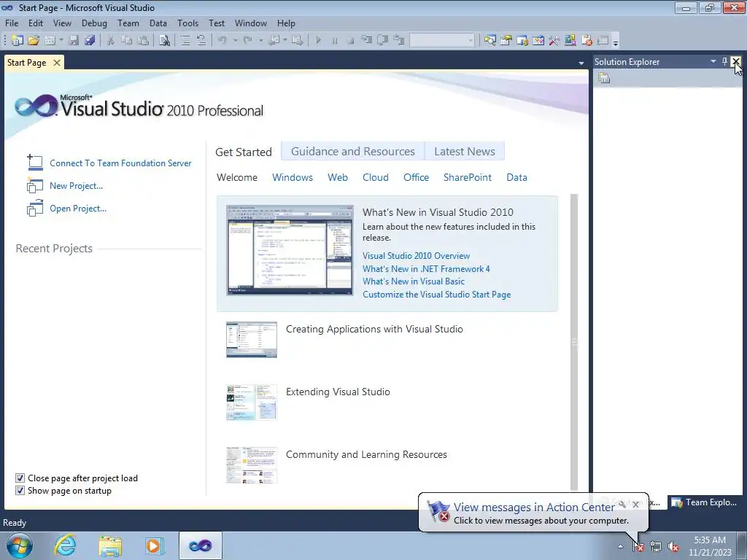Screen dimensions: 747x560
Task: Switch to Latest News tab
Action: tap(465, 152)
